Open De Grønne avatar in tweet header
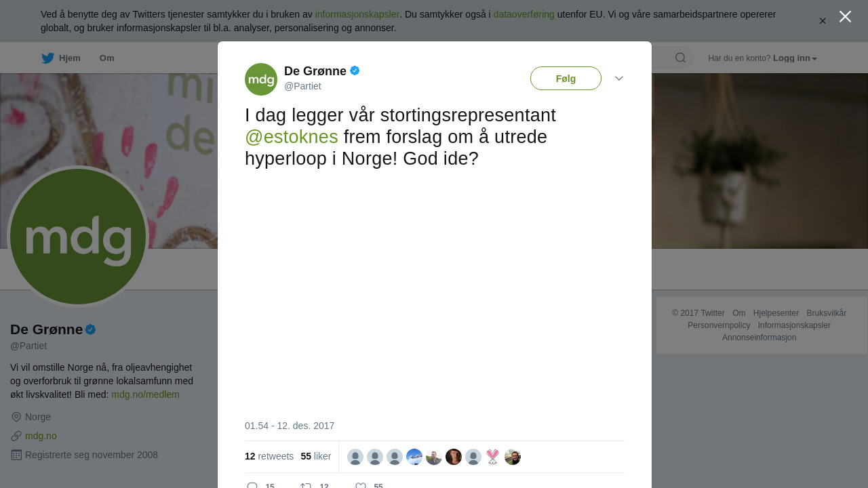The image size is (868, 488). click(x=261, y=79)
